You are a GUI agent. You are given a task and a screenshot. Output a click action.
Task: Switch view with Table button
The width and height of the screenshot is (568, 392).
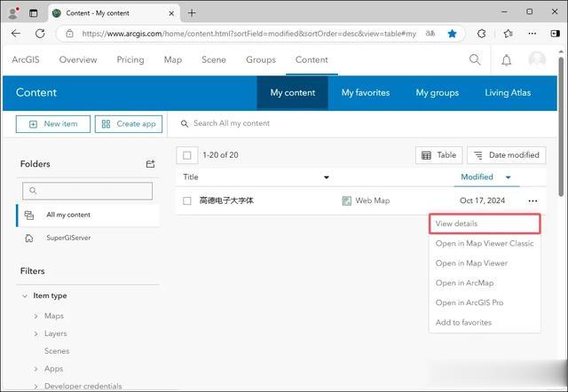(439, 155)
